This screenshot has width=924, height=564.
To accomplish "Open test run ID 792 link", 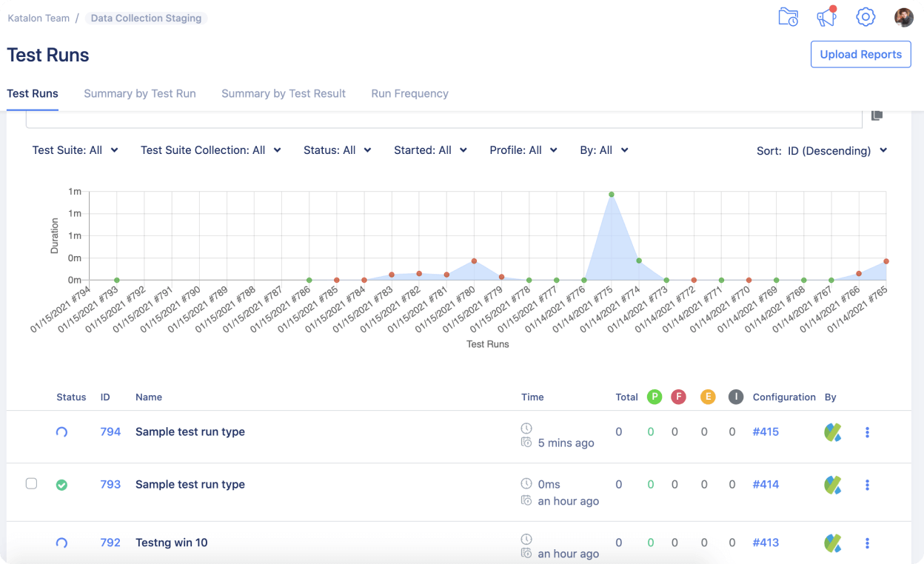I will [110, 543].
